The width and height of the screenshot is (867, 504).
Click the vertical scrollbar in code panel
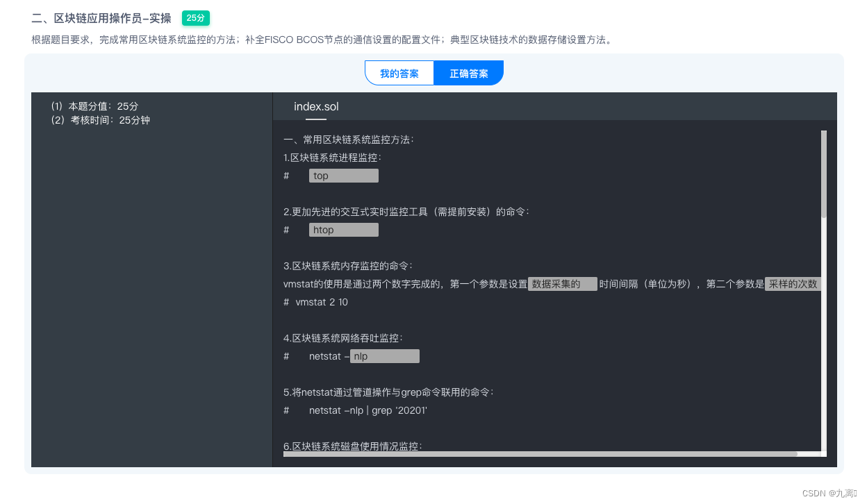click(x=824, y=174)
